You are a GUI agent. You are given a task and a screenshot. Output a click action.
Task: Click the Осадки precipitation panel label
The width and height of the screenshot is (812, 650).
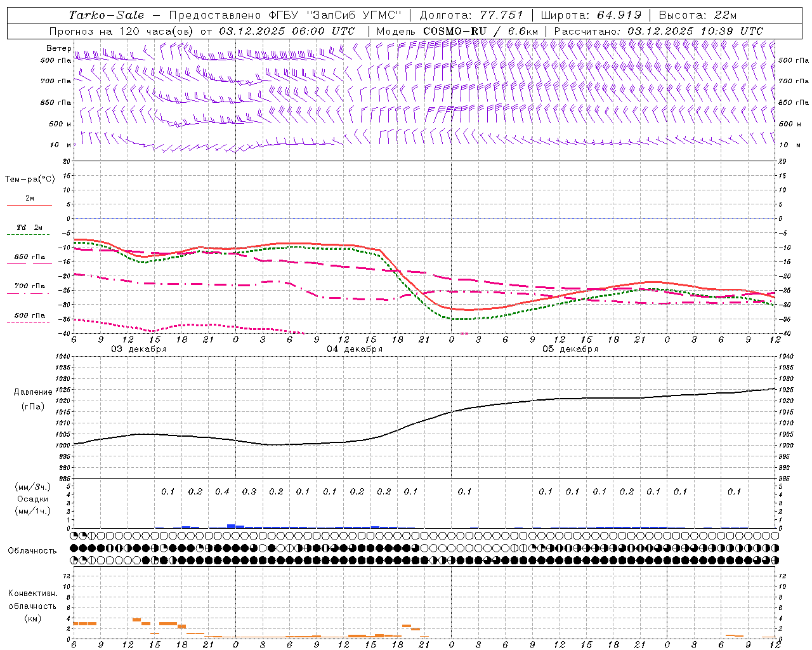pyautogui.click(x=33, y=499)
